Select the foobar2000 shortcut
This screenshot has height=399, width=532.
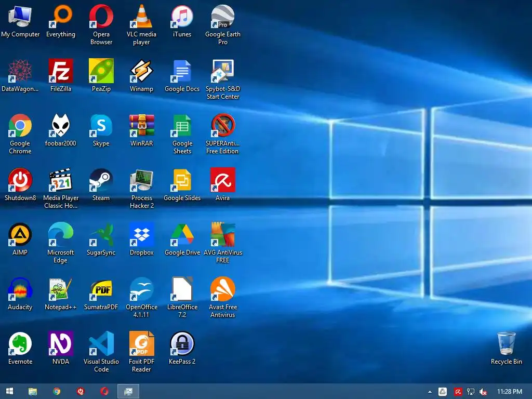pyautogui.click(x=60, y=130)
